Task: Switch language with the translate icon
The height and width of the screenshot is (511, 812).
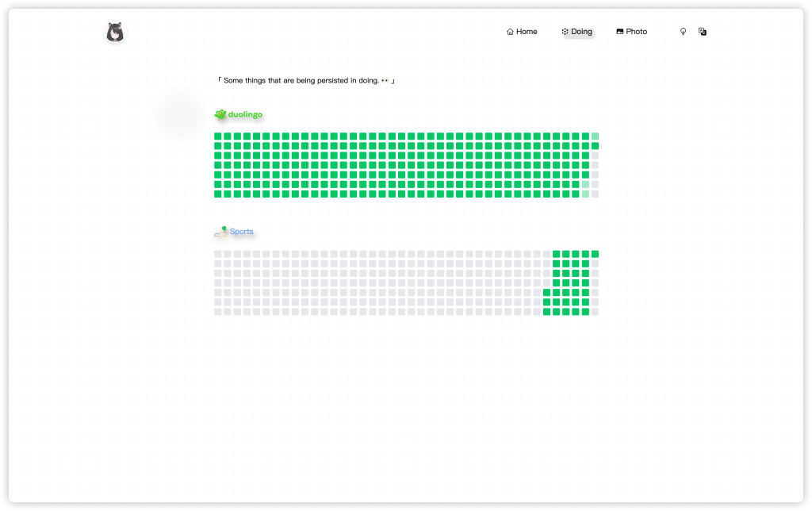Action: 703,32
